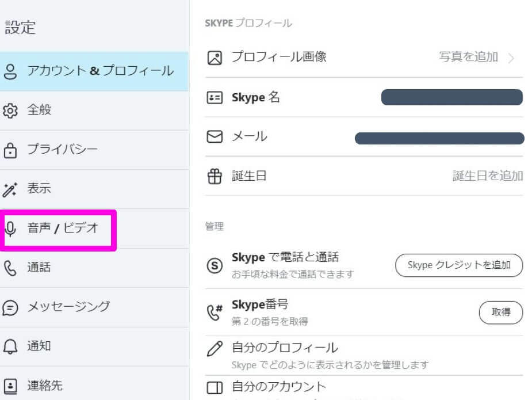Click the chat bubble icon for メッセージング

(10, 308)
